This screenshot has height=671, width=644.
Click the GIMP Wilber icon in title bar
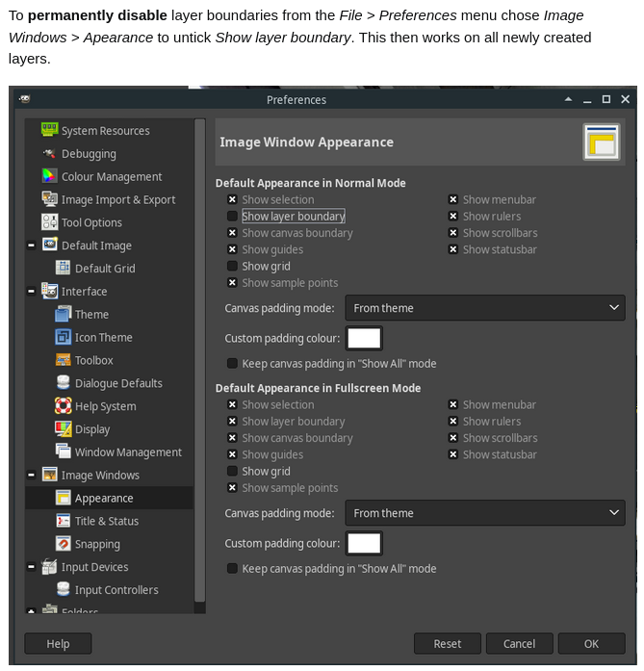(25, 99)
